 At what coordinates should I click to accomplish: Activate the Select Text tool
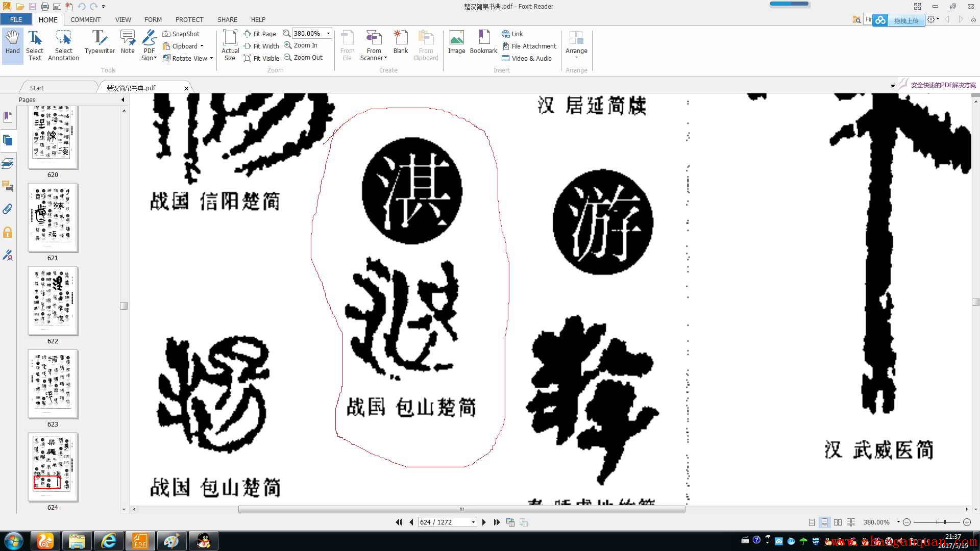click(35, 45)
